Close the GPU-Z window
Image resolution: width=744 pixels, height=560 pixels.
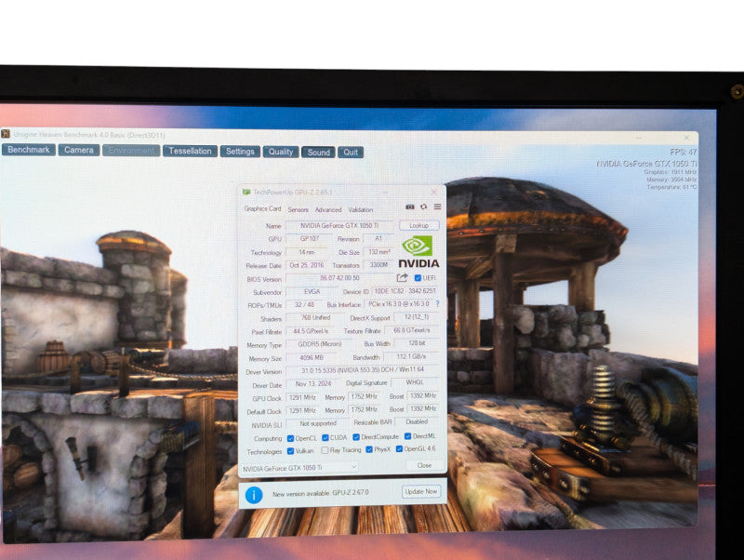(433, 193)
